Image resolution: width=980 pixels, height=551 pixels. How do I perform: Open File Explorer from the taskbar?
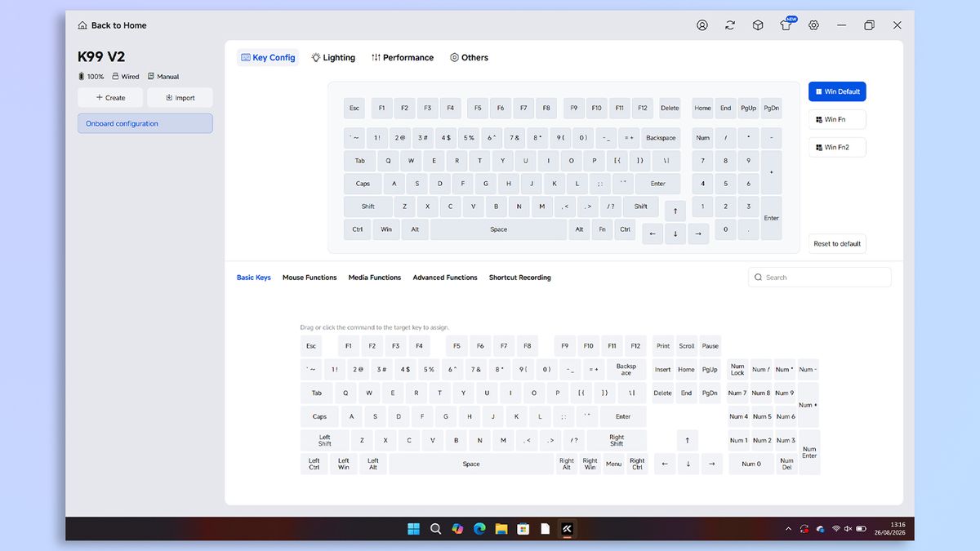point(501,529)
